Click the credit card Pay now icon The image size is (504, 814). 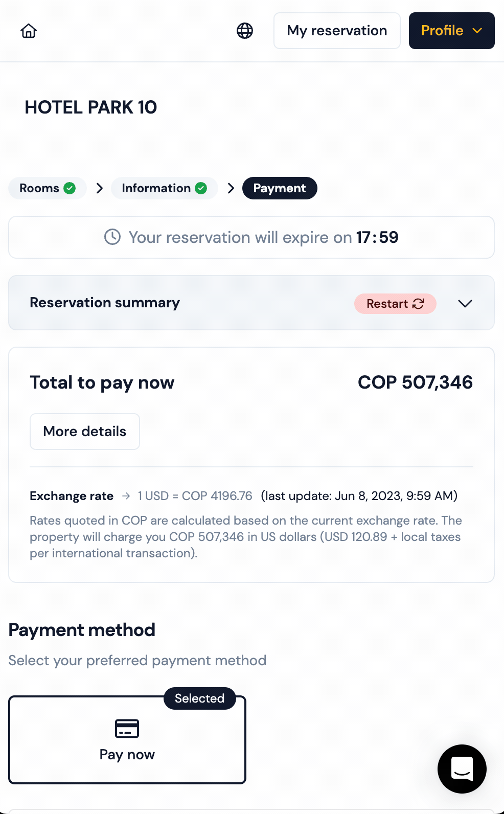127,728
